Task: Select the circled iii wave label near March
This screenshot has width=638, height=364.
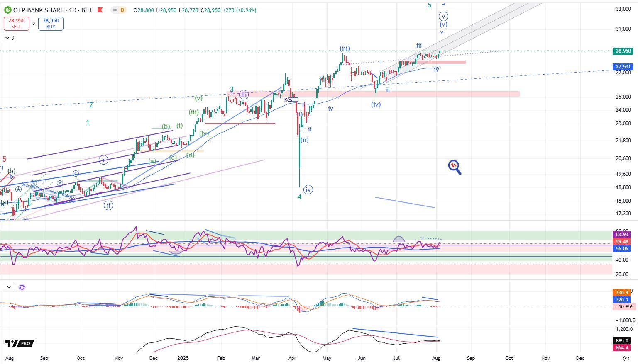Action: click(244, 95)
